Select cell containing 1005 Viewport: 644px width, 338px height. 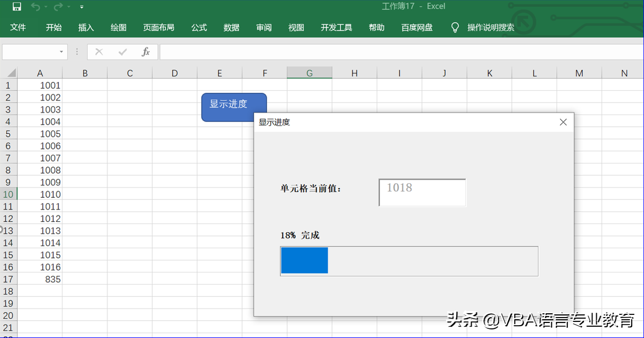click(40, 133)
